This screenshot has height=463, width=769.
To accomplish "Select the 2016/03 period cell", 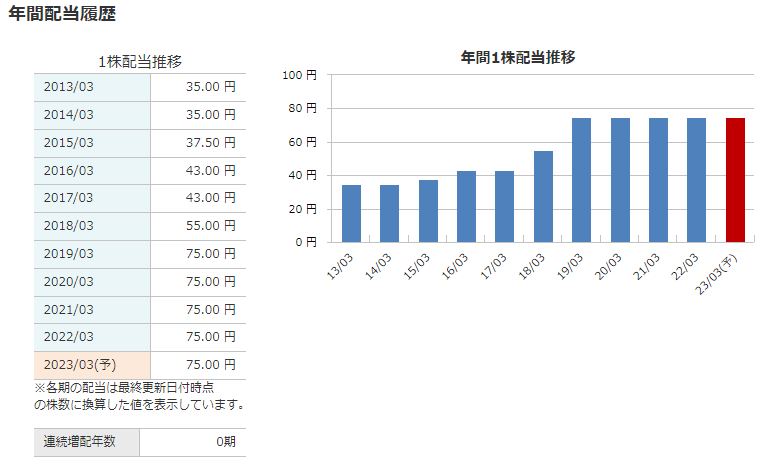I will point(92,171).
